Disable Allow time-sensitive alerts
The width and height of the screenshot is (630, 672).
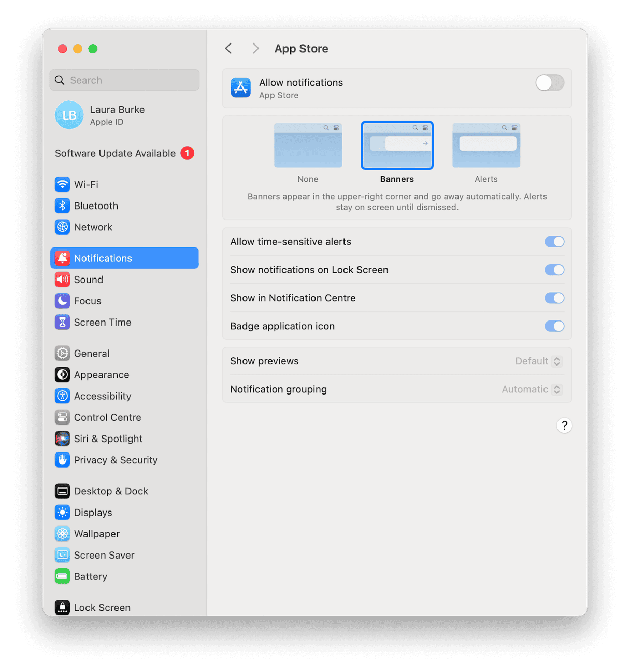click(554, 242)
